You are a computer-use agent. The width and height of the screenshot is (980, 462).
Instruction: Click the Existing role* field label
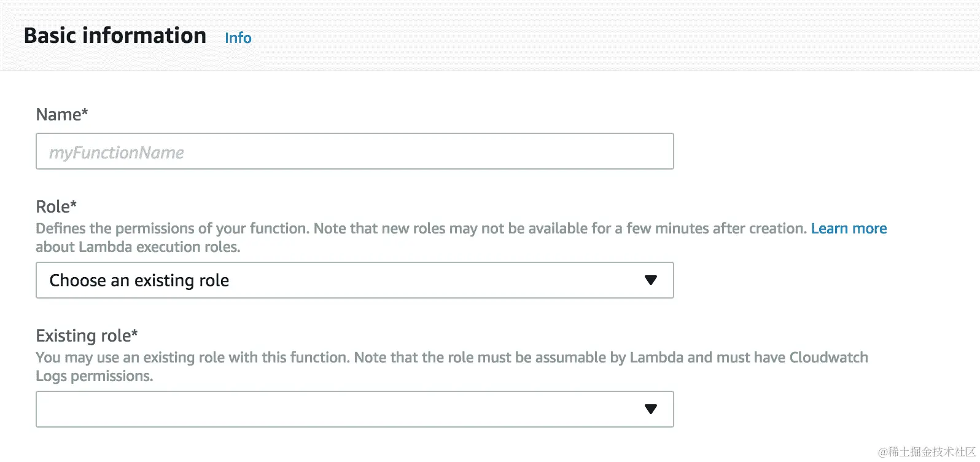coord(87,336)
